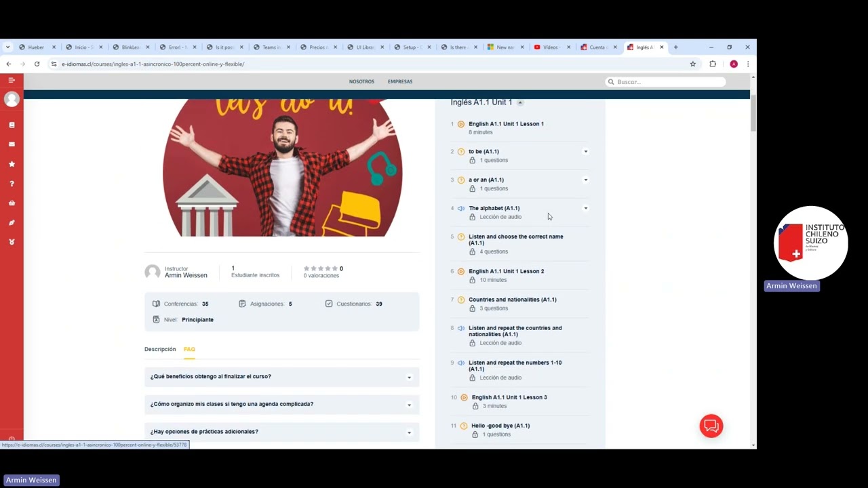The width and height of the screenshot is (868, 488).
Task: Click the course hero image thumbnail
Action: point(282,168)
